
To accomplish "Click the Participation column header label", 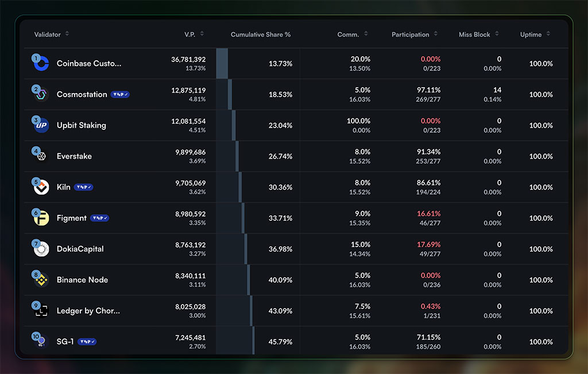I will (410, 34).
